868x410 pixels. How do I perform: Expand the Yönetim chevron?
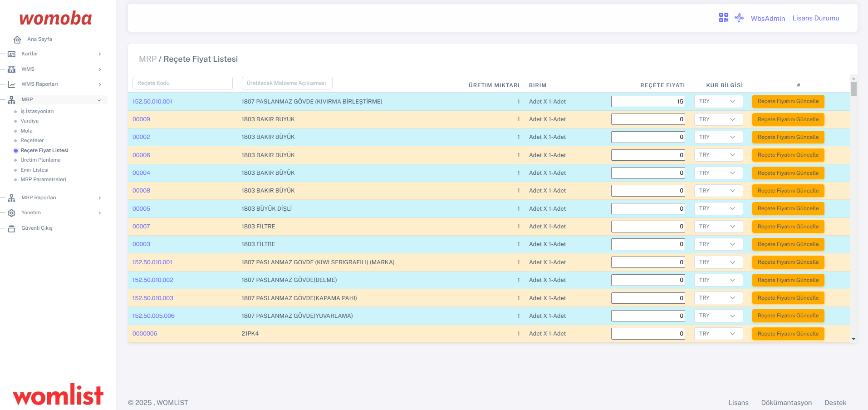point(99,213)
